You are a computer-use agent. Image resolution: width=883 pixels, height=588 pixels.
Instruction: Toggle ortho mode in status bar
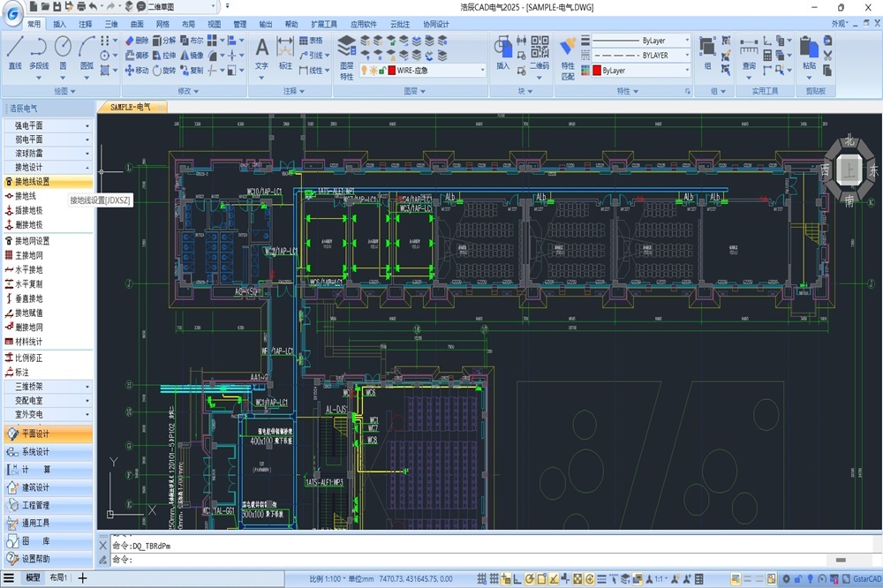(517, 579)
